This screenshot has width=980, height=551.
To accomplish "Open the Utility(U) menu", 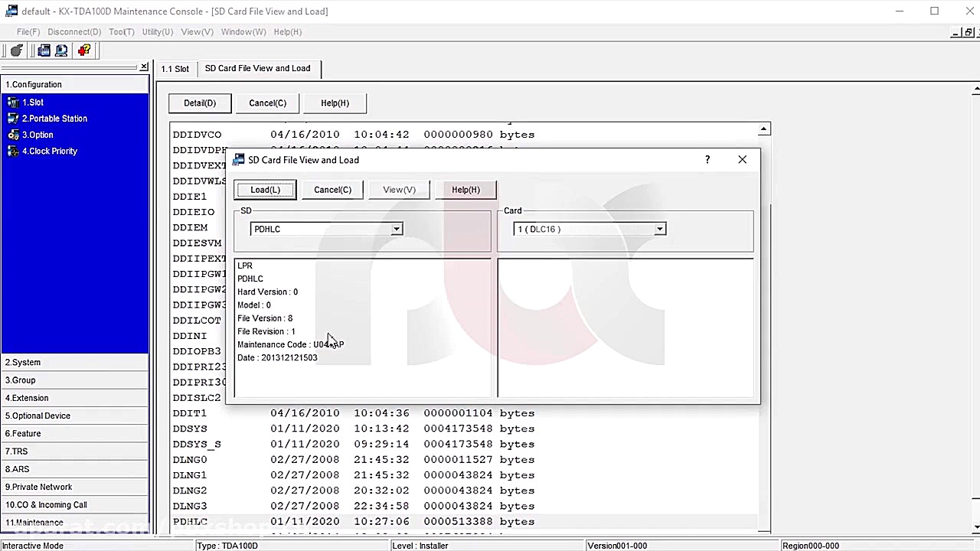I will click(157, 32).
